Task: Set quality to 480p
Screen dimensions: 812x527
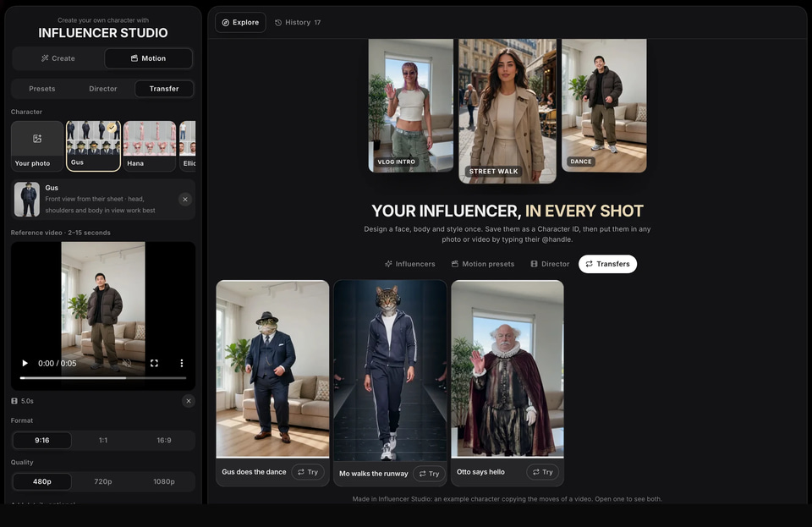Action: (42, 481)
